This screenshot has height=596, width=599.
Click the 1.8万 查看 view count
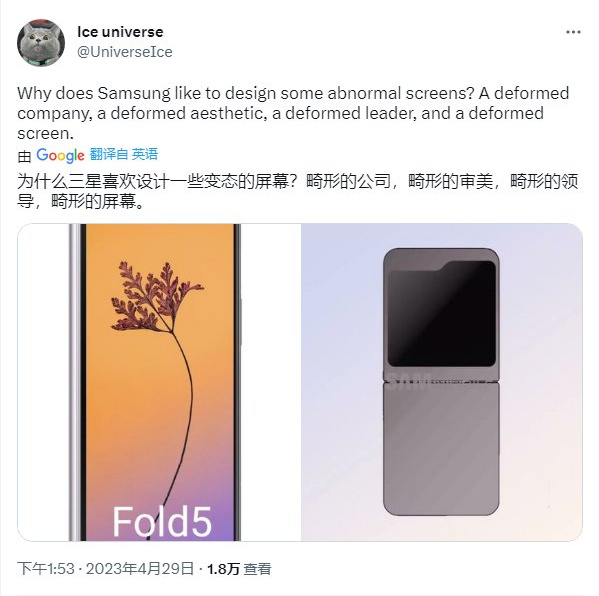239,569
